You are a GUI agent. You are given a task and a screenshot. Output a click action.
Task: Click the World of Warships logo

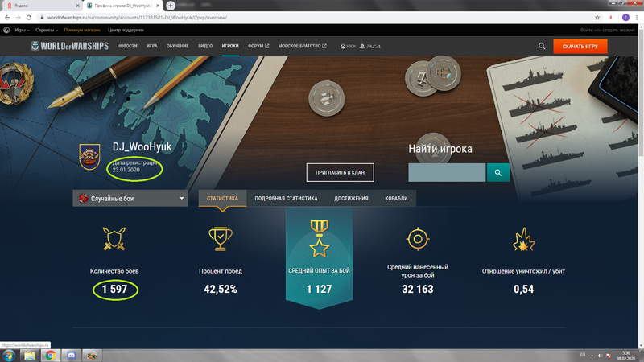coord(69,46)
